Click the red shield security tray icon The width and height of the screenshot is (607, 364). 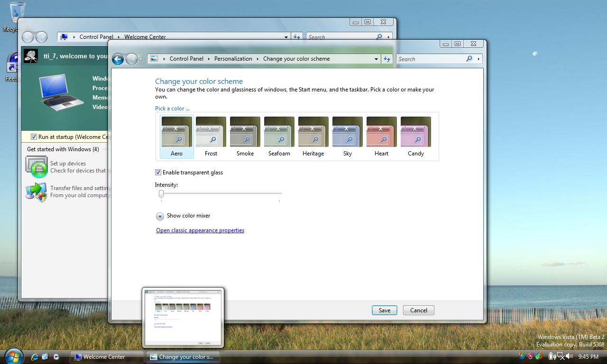pyautogui.click(x=530, y=356)
